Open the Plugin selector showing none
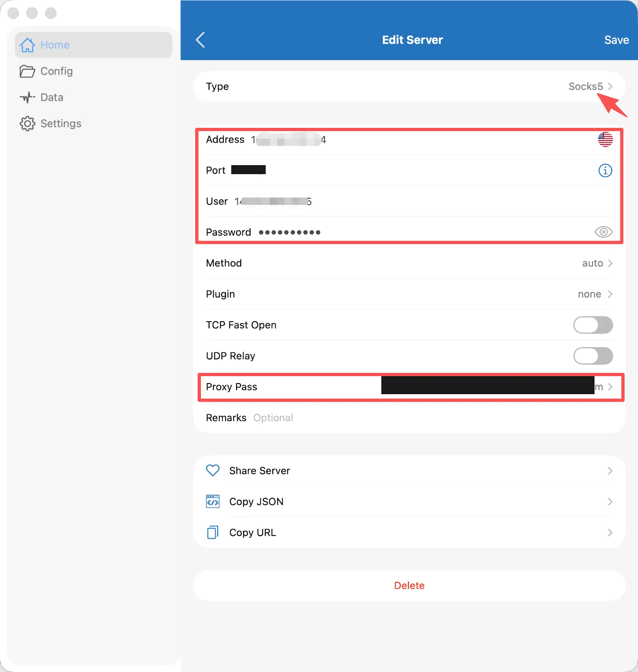Image resolution: width=638 pixels, height=672 pixels. (409, 294)
